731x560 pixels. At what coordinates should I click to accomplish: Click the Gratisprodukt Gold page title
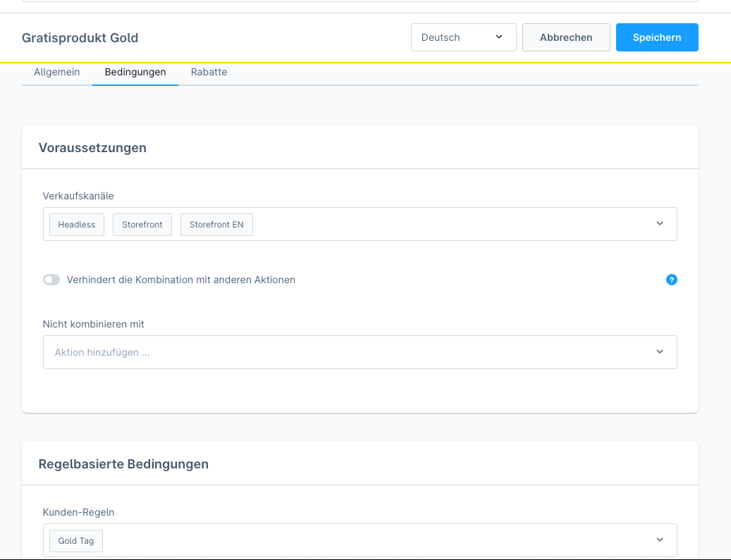tap(80, 38)
